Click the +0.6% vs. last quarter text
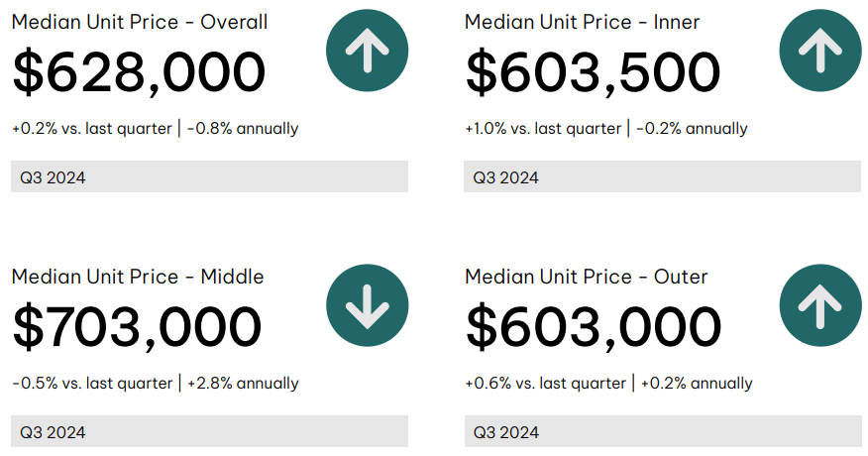The height and width of the screenshot is (456, 868). tap(546, 384)
